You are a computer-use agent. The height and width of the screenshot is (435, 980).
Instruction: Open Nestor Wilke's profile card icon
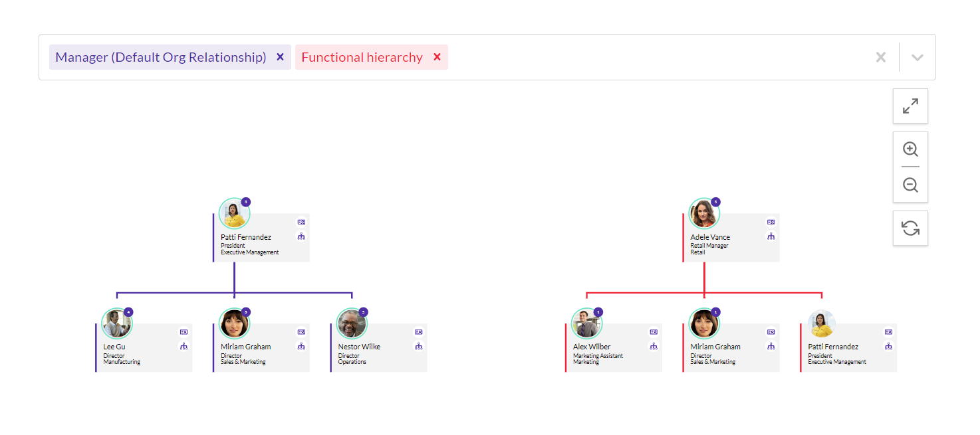(x=418, y=332)
